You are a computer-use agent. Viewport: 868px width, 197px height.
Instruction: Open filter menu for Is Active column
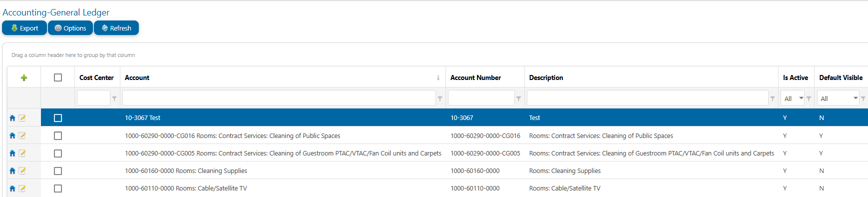click(x=809, y=98)
